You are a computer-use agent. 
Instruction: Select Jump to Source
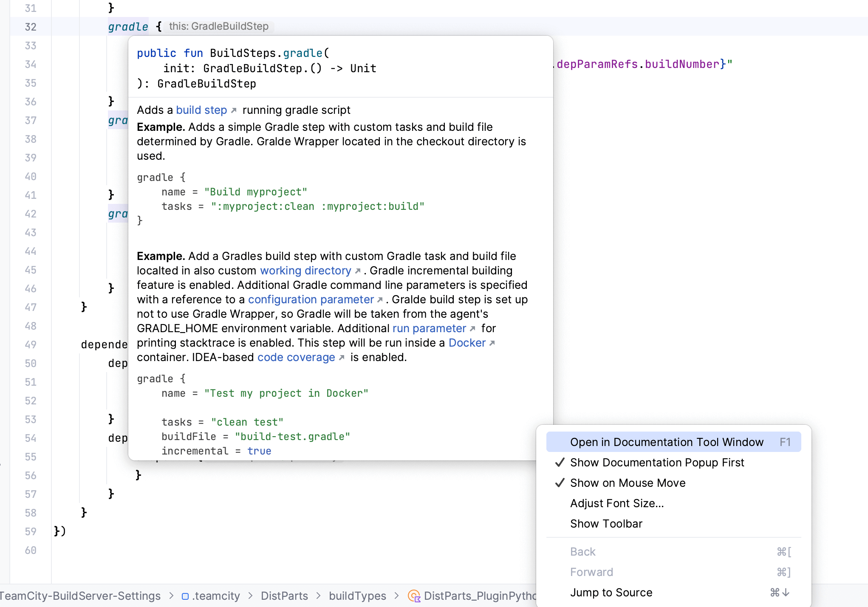611,592
